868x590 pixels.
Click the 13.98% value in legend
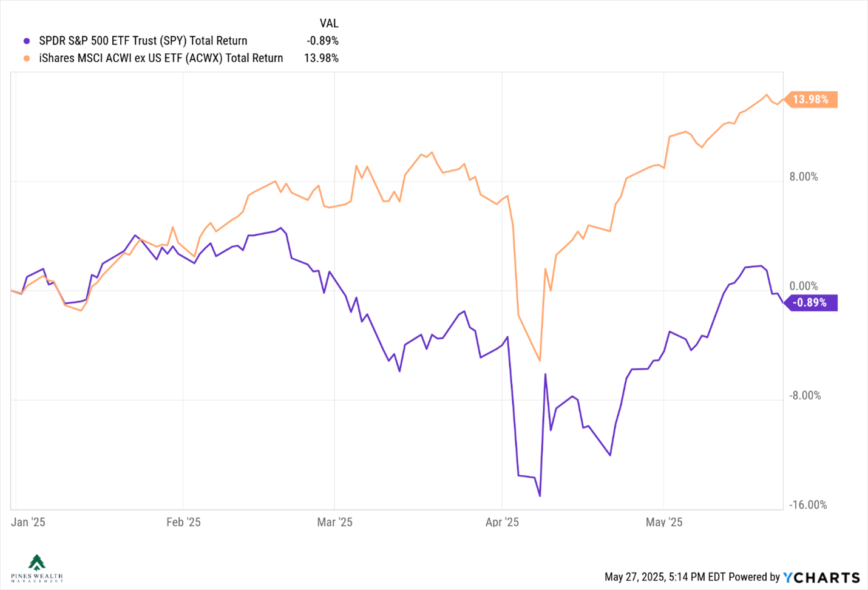(322, 58)
